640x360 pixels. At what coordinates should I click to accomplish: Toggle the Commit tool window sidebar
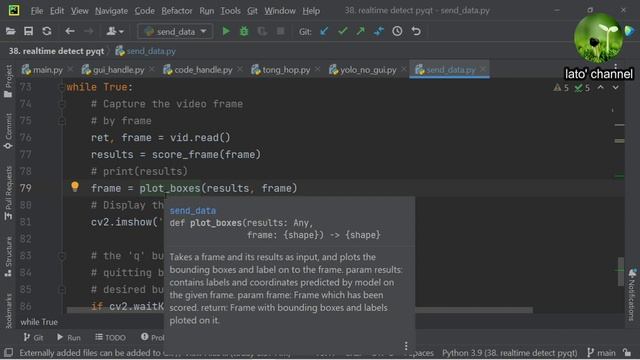coord(8,131)
